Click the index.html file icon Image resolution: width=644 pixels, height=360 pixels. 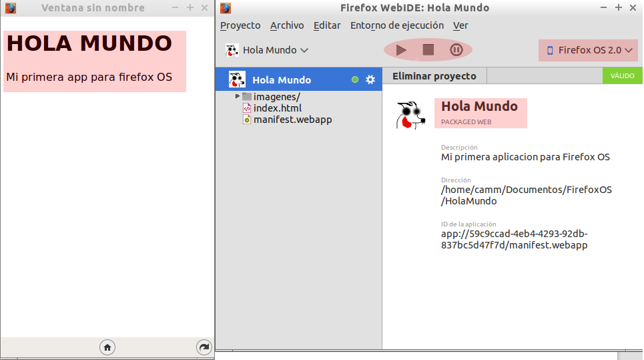(247, 108)
